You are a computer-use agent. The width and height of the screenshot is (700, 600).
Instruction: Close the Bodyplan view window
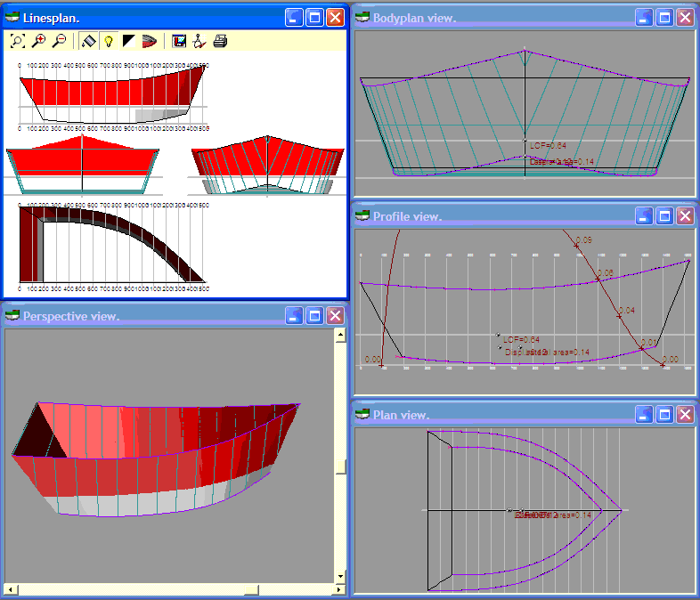[x=685, y=18]
